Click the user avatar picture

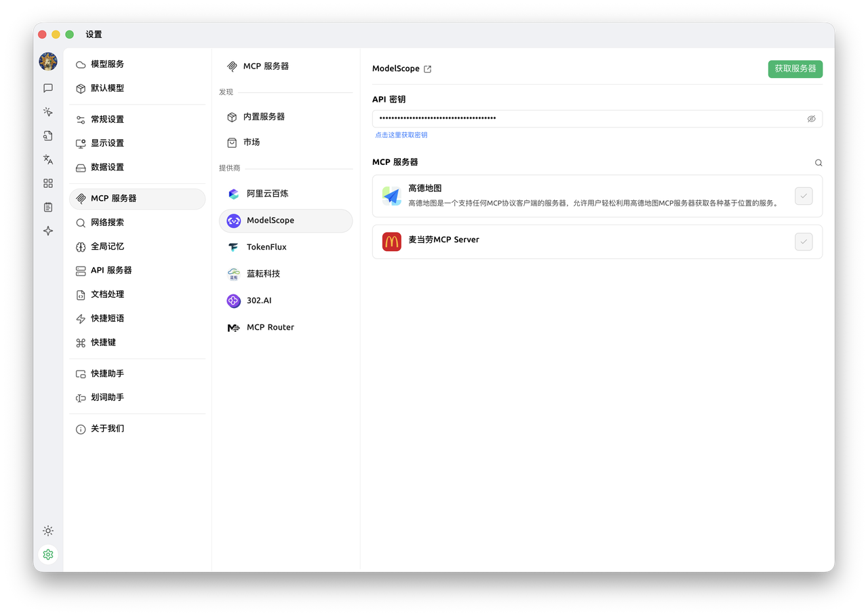(x=48, y=62)
